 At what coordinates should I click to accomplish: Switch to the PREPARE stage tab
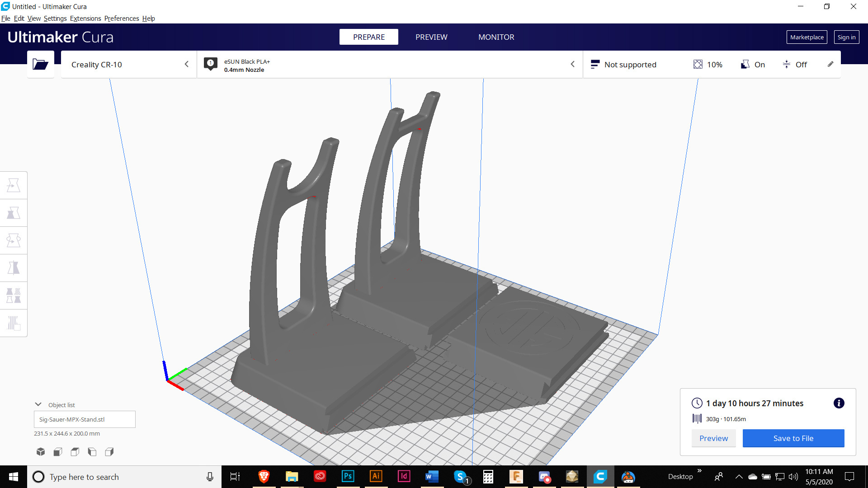[369, 37]
